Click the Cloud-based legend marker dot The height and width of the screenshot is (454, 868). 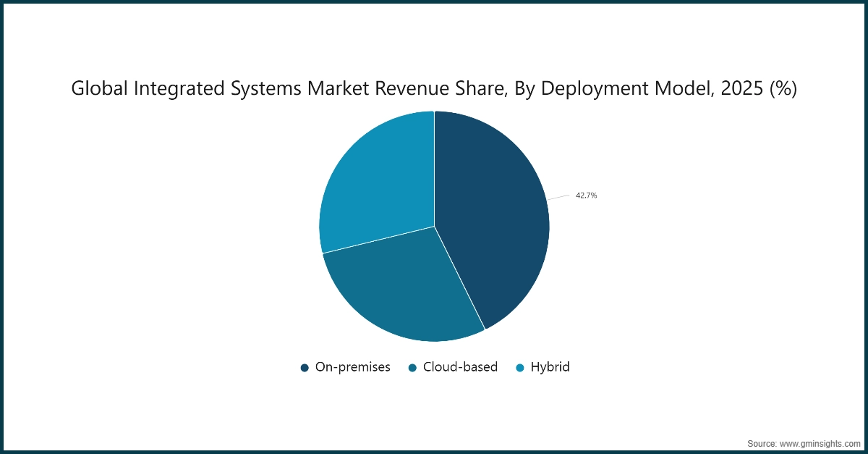coord(412,367)
